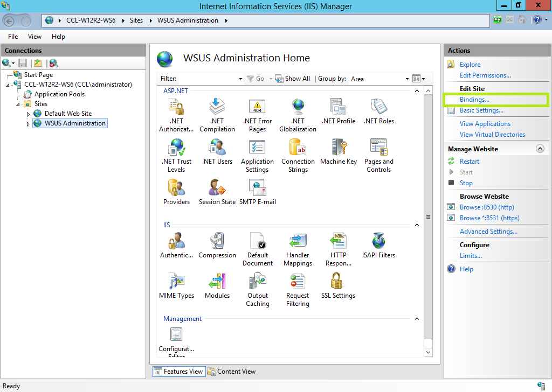Open the Application Settings feature
Viewport: 552px width, 392px height.
257,156
